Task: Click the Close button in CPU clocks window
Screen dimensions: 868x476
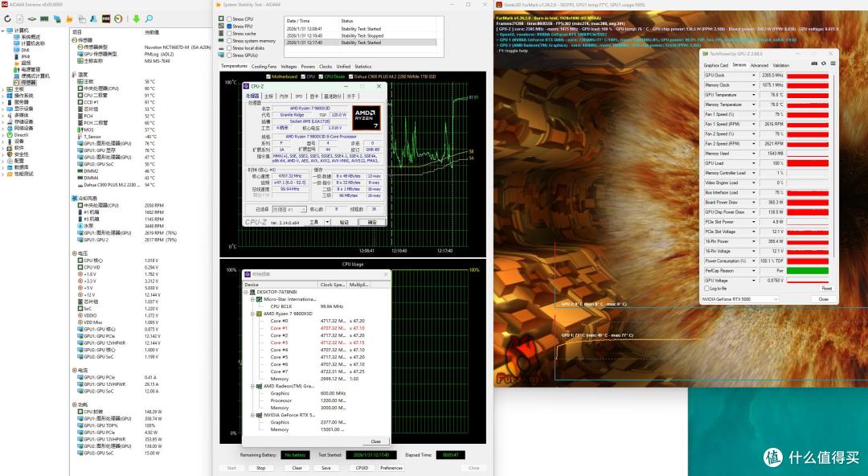Action: [x=375, y=441]
